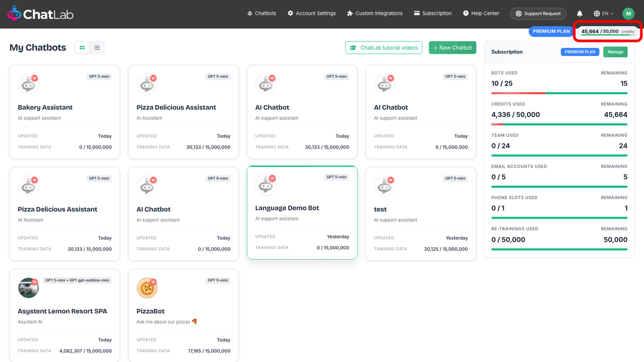The image size is (644, 362).
Task: Click the Asystent Lemon Resort SPA photo avatar
Action: coord(28,288)
